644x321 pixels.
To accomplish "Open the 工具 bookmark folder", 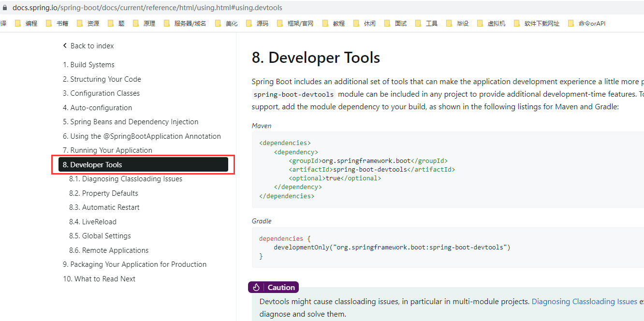I will coord(426,23).
